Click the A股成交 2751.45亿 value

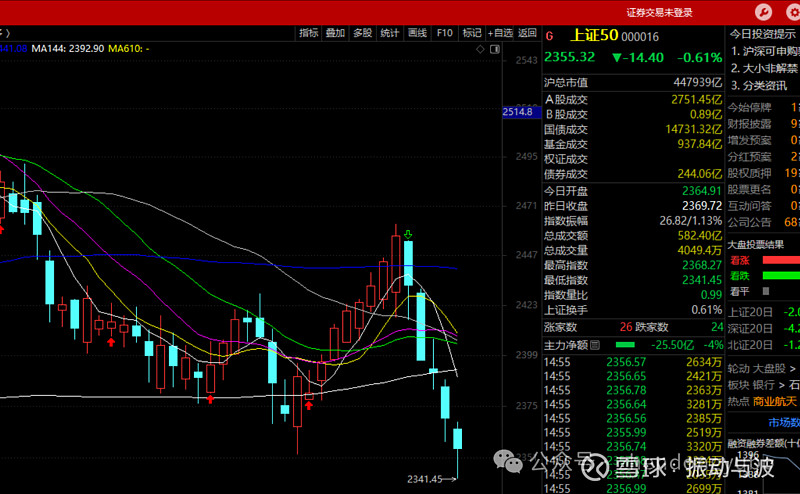(x=696, y=100)
